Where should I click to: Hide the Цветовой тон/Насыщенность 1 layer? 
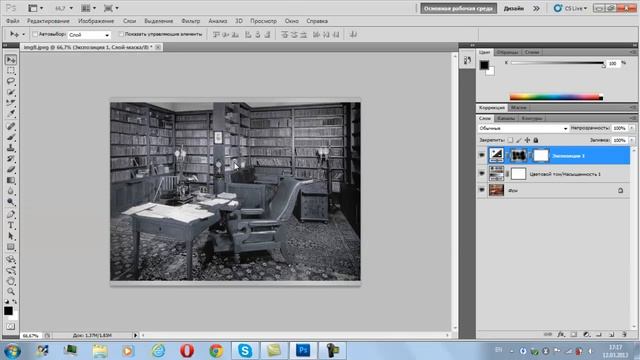click(482, 173)
